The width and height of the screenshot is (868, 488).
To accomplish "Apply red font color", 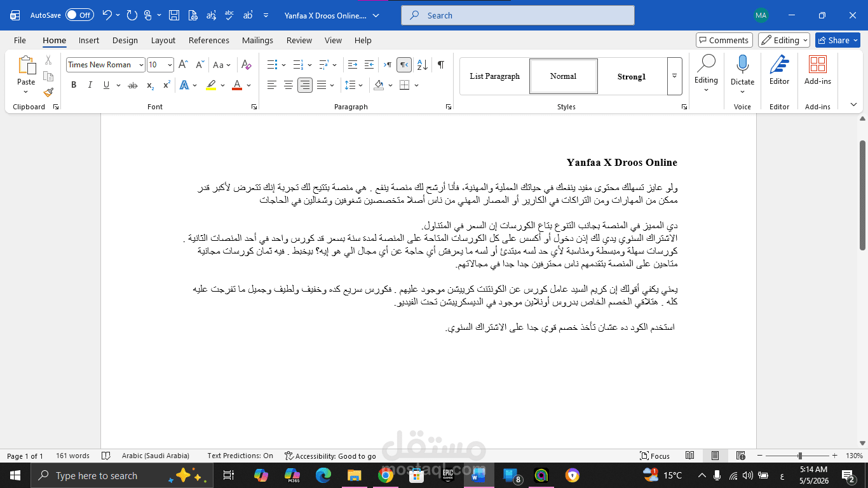I will point(237,85).
